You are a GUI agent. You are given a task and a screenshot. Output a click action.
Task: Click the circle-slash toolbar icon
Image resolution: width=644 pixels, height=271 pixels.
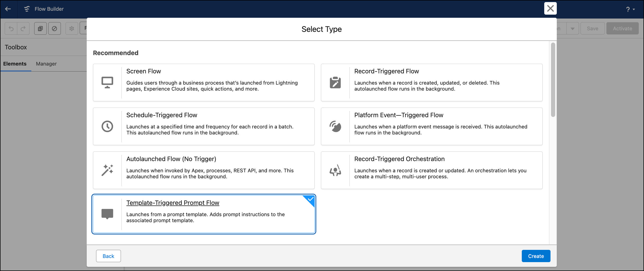pos(55,28)
